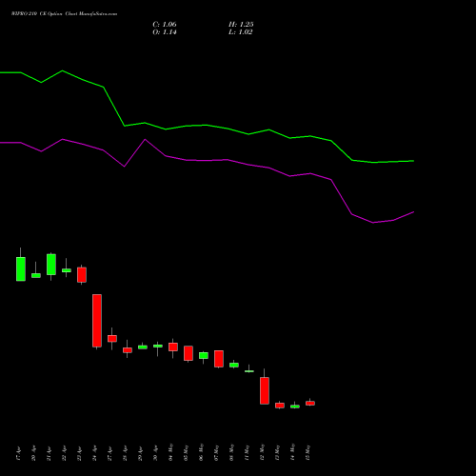Select the 11 May date label
Screen dimensions: 476x476
(x=248, y=452)
